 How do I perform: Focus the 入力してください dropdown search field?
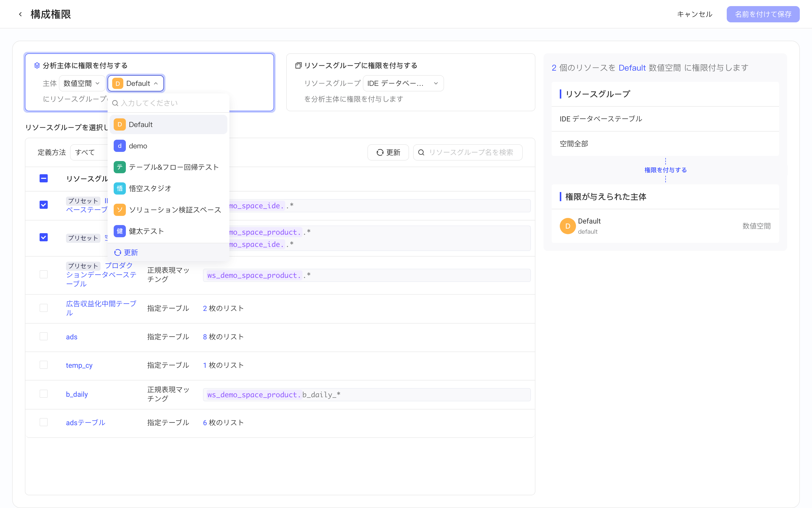[168, 103]
